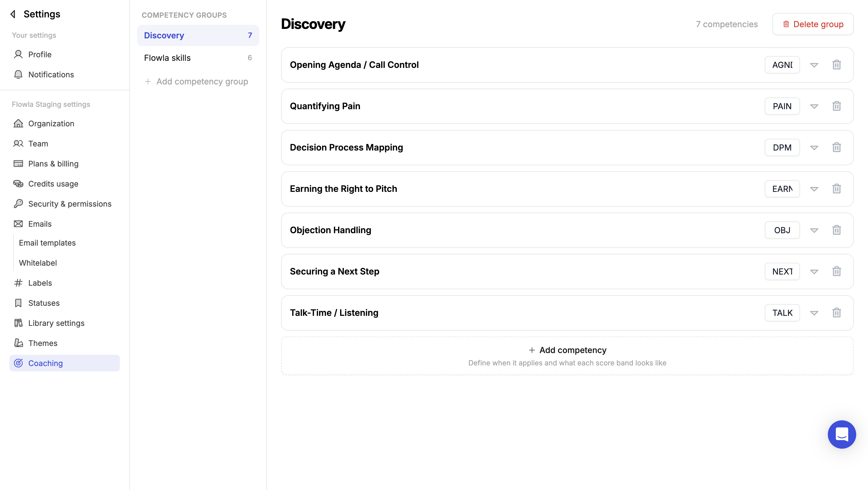Open Statuses settings
Viewport: 868px width, 490px height.
(65, 303)
